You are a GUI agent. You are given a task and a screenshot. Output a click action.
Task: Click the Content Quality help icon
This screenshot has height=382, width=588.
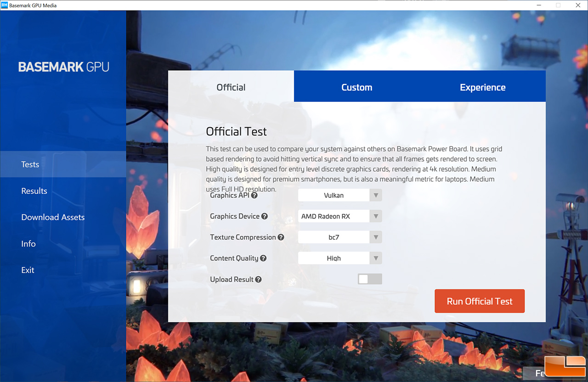[x=263, y=258]
